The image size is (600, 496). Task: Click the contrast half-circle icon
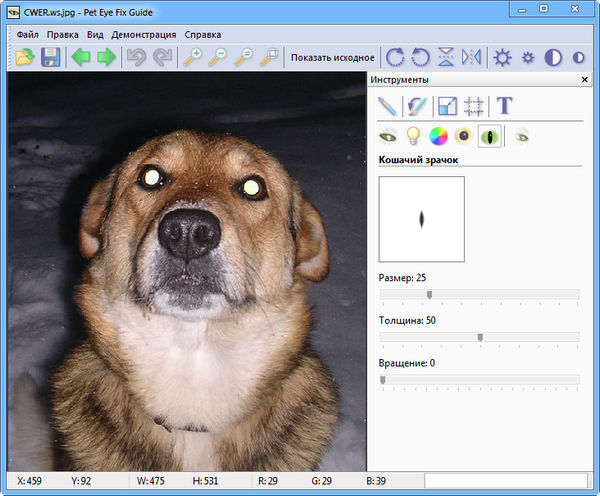[553, 57]
